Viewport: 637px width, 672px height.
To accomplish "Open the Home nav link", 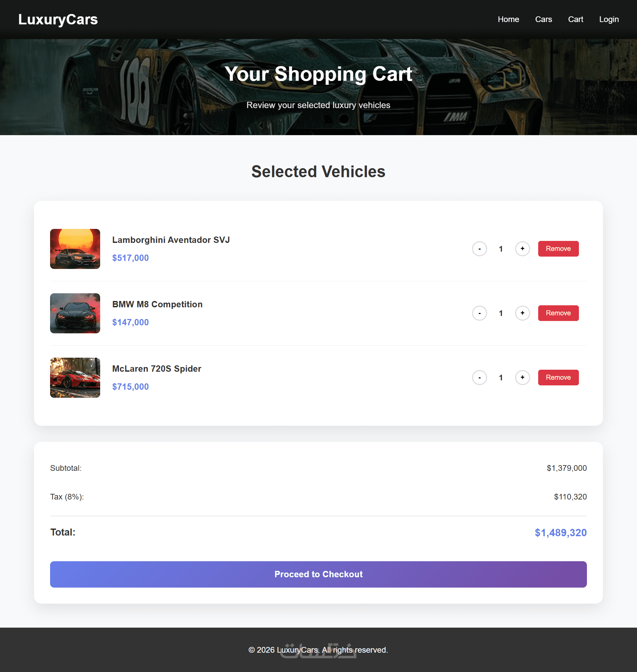I will [x=508, y=19].
